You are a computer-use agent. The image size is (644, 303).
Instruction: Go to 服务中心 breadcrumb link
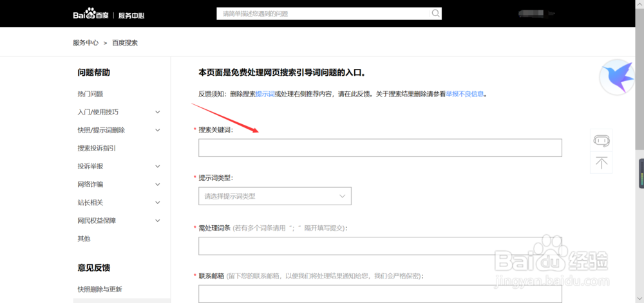(x=86, y=42)
